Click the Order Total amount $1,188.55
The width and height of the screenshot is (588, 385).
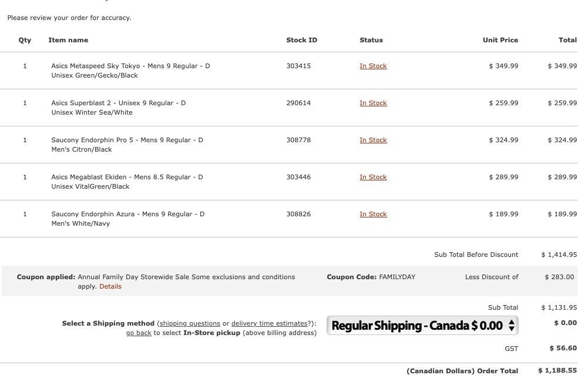tap(557, 371)
